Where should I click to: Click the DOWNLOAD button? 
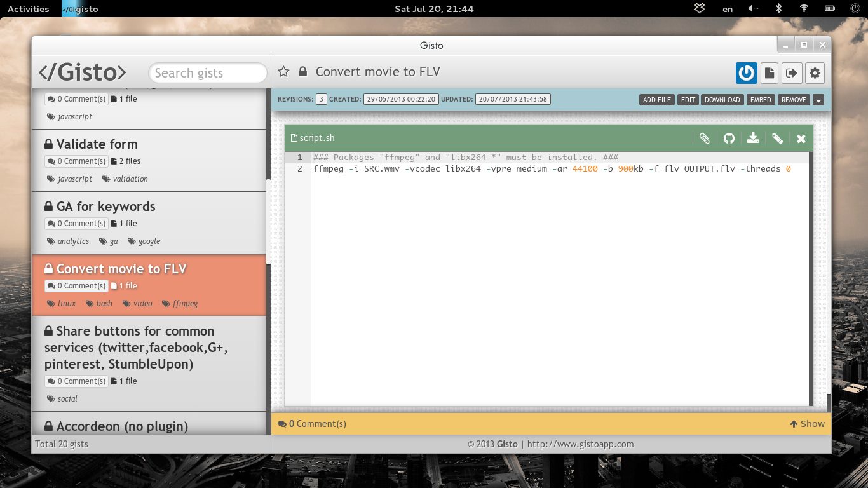(x=722, y=100)
